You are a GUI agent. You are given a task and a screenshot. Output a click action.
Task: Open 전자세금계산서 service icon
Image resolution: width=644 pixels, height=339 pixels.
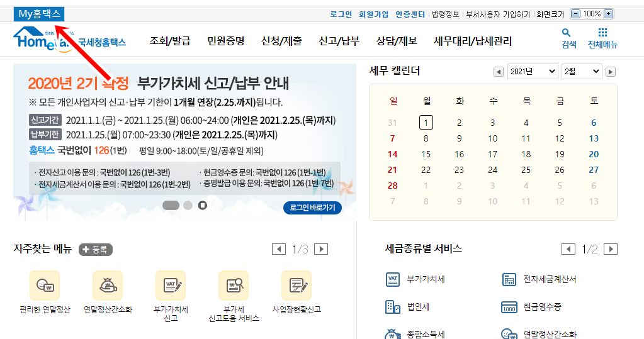point(509,279)
